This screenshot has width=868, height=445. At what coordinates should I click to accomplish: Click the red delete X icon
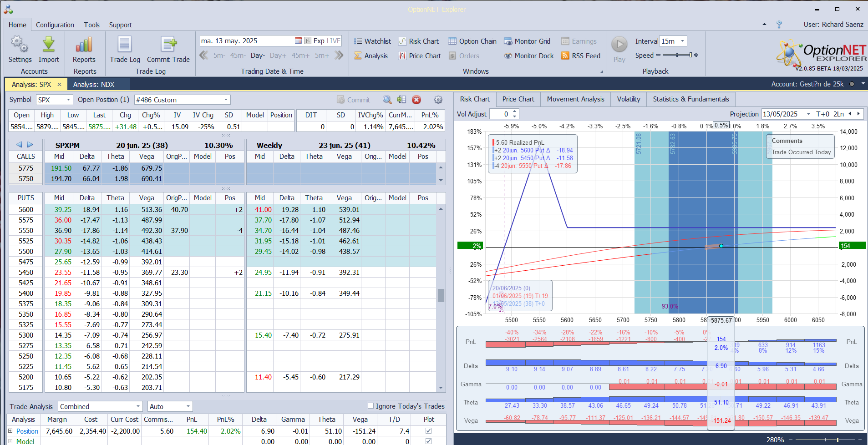416,100
